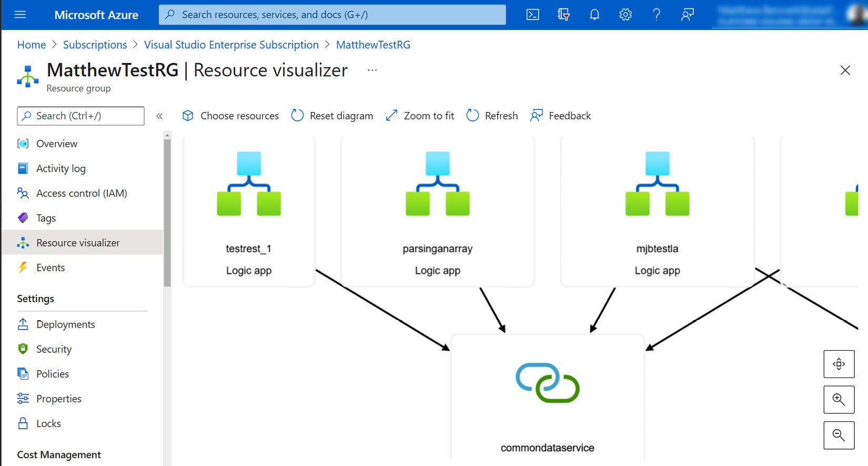The height and width of the screenshot is (466, 868).
Task: Open Directories and subscriptions filter icon
Action: (x=563, y=15)
